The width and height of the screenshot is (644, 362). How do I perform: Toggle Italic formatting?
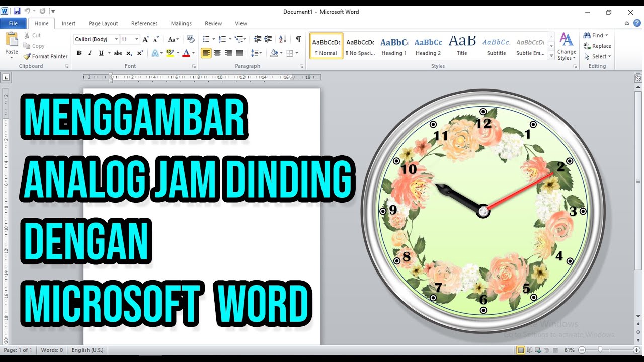[90, 53]
